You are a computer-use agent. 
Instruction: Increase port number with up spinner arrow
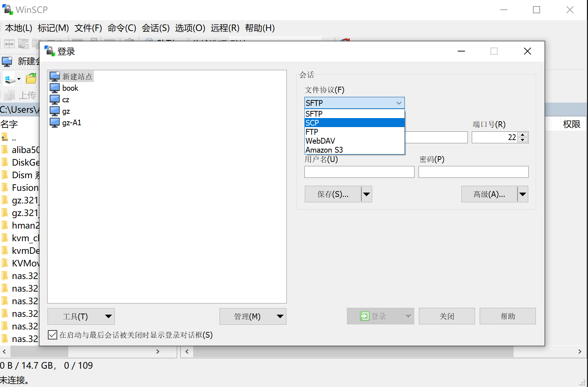point(523,135)
